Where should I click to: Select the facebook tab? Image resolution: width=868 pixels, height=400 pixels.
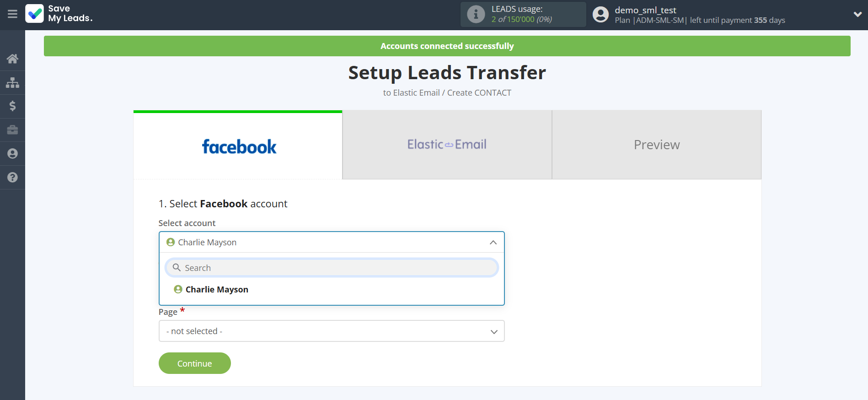[238, 146]
